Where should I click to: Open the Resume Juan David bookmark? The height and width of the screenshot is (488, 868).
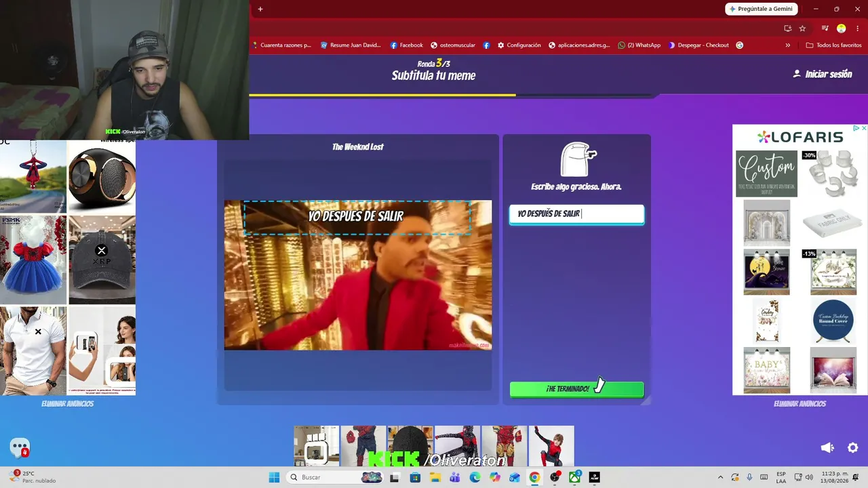pyautogui.click(x=350, y=45)
